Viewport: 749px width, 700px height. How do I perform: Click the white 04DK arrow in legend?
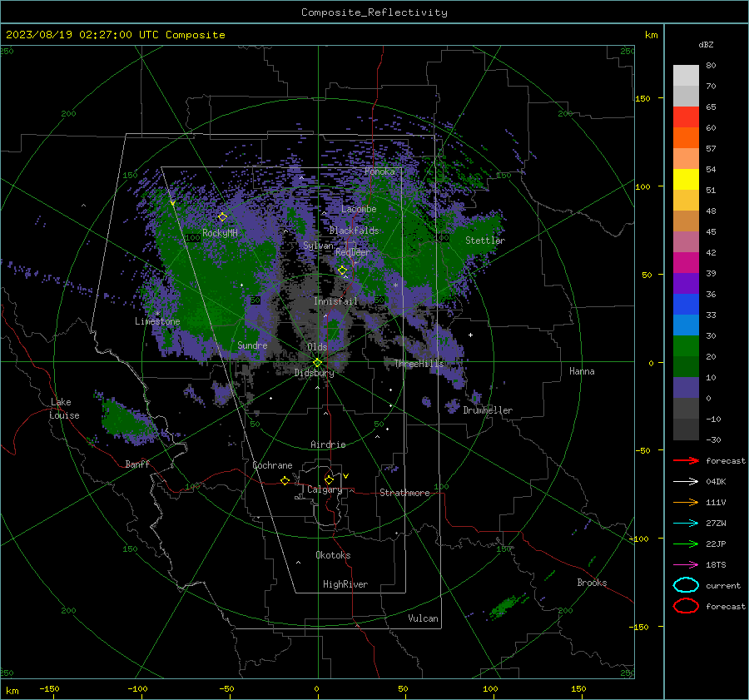point(686,481)
